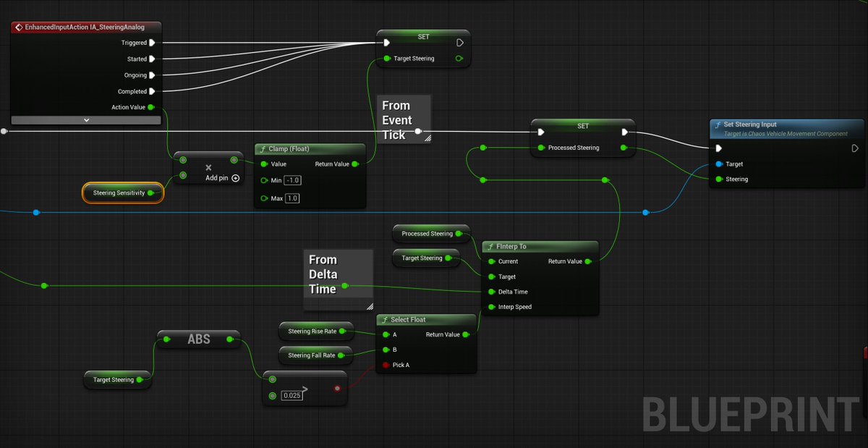
Task: Click the Action Value output pin
Action: point(151,107)
